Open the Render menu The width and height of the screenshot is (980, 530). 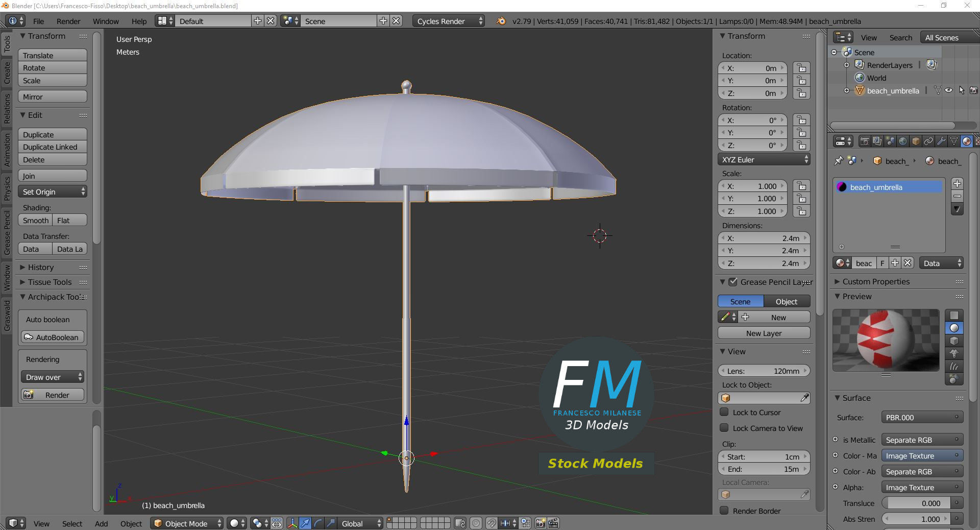68,21
